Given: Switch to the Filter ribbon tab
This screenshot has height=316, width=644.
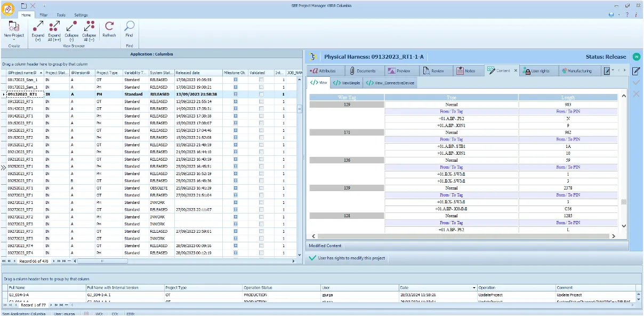Looking at the screenshot, I should (44, 15).
